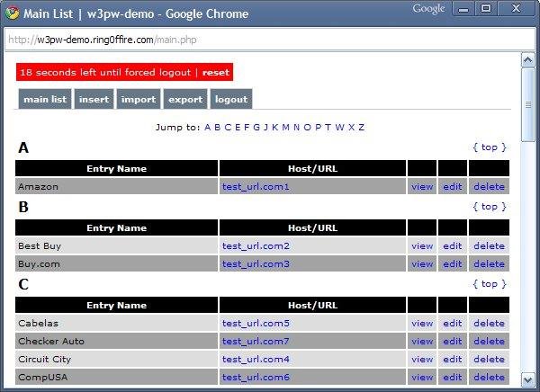View the Cabelas entry
Screen dimensions: 540x392
422,323
